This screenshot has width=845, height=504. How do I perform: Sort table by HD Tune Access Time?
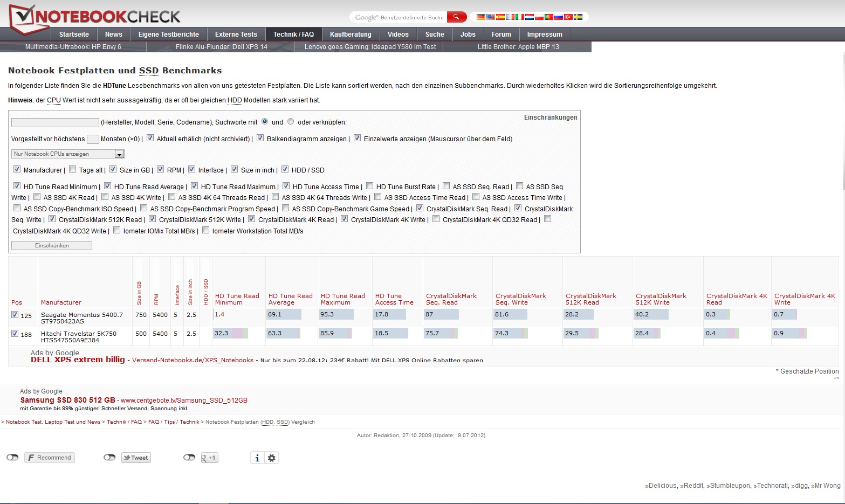[394, 299]
